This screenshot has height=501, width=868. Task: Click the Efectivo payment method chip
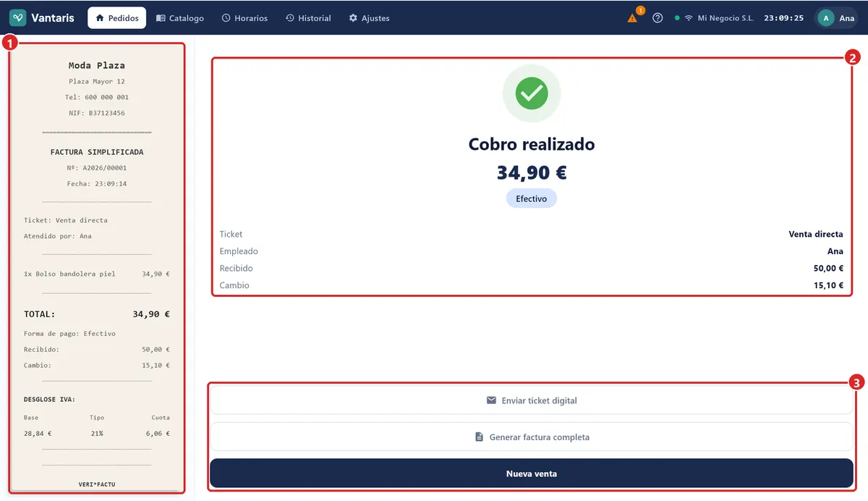(x=532, y=198)
